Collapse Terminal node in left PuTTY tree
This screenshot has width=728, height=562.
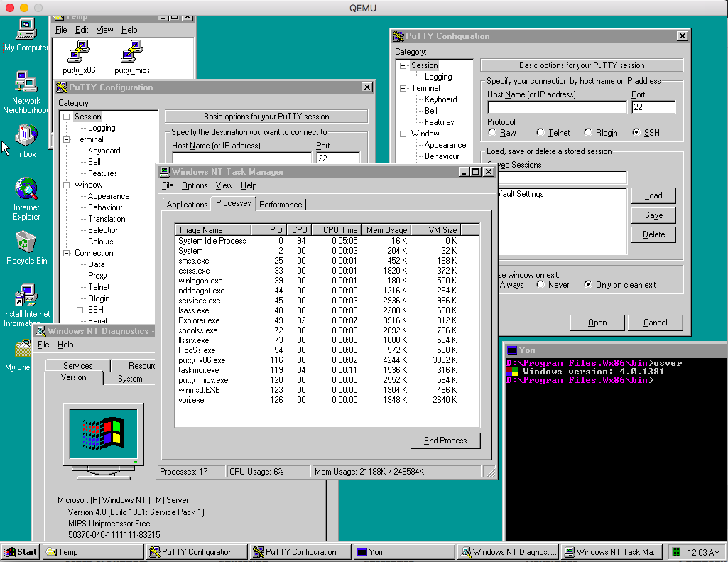pyautogui.click(x=66, y=139)
